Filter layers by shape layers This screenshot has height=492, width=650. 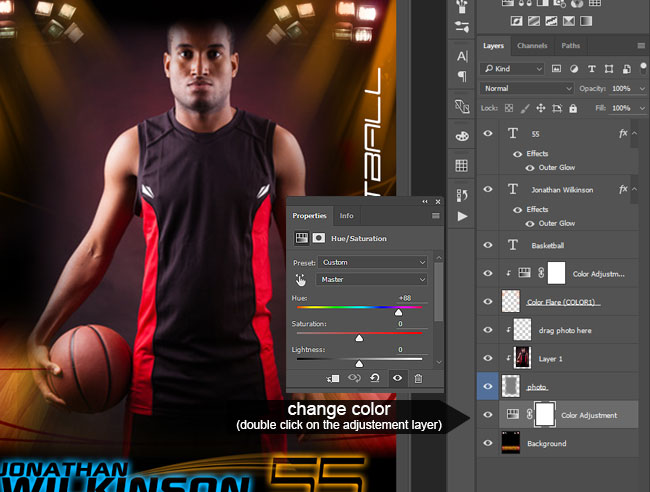tap(609, 69)
